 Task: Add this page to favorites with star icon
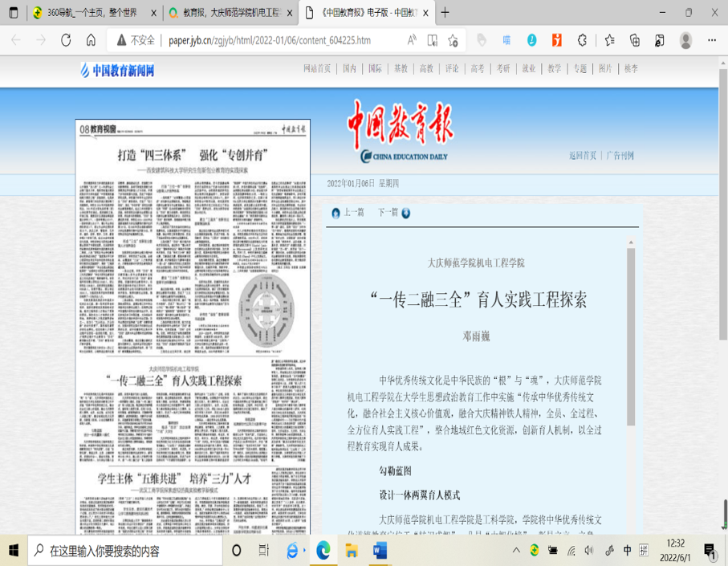click(453, 40)
